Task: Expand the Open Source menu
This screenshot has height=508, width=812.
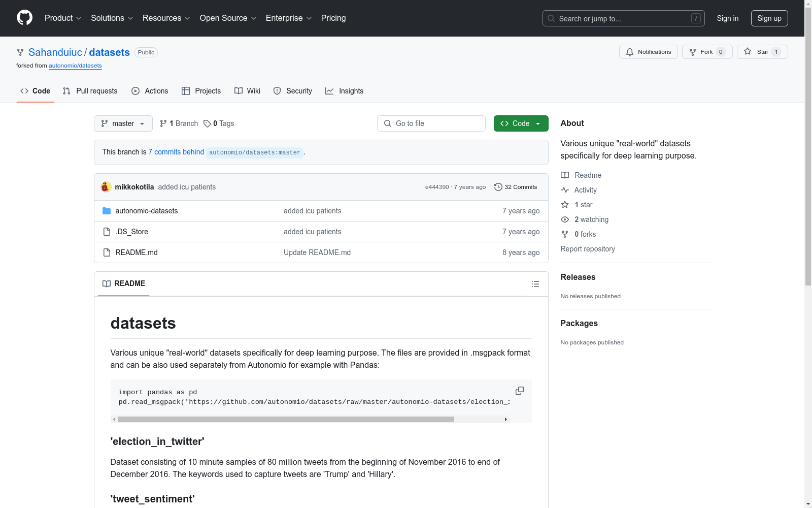Action: point(228,18)
